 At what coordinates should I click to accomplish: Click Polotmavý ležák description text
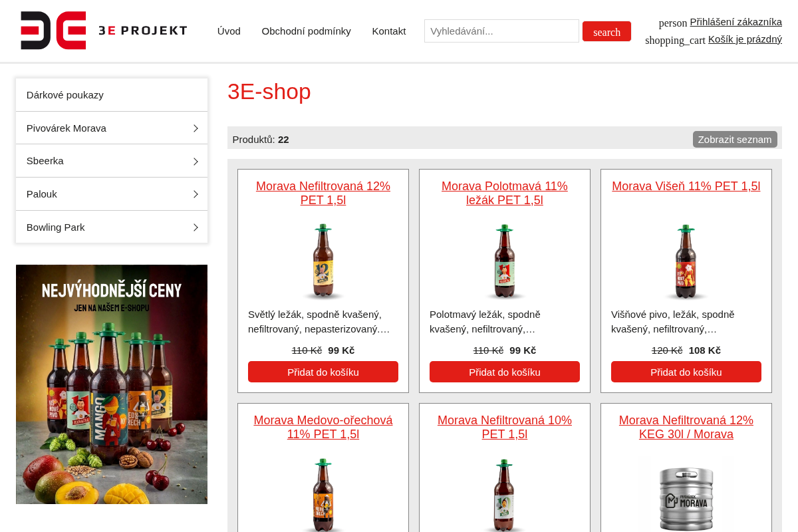click(x=485, y=322)
